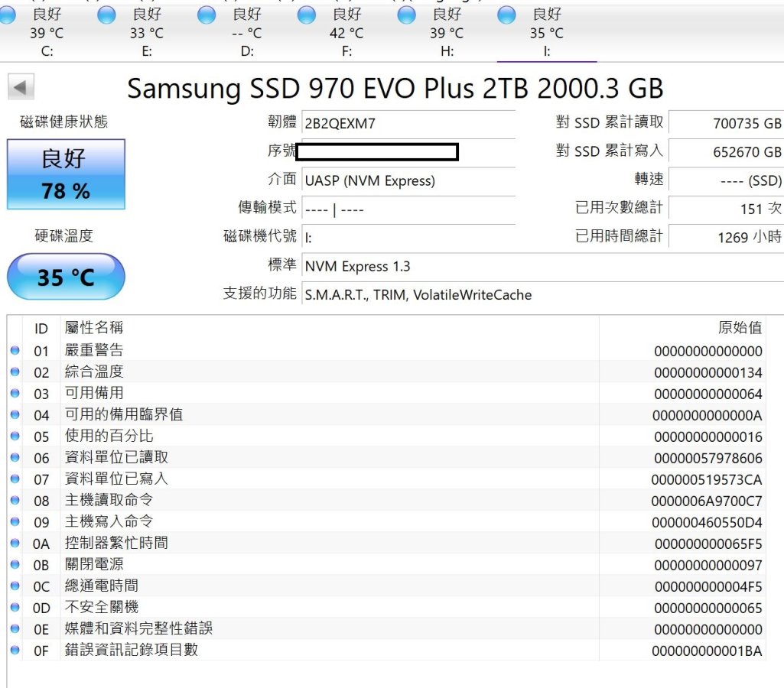Go to previous disk with back arrow
The image size is (784, 688).
(21, 87)
